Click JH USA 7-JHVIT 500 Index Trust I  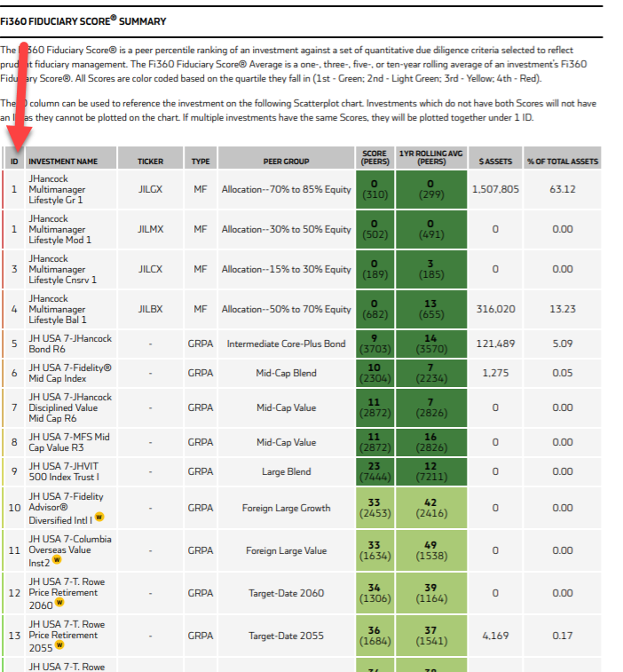point(64,471)
